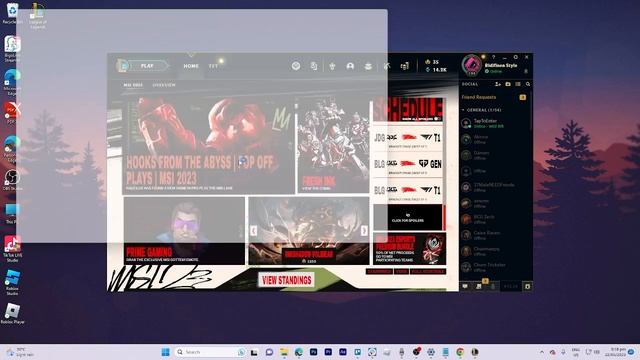Search friends with the magnifier icon
640x360 pixels.
click(528, 84)
